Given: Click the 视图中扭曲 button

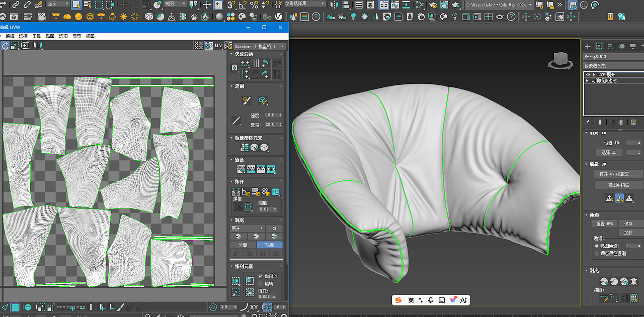Looking at the screenshot, I should 619,185.
